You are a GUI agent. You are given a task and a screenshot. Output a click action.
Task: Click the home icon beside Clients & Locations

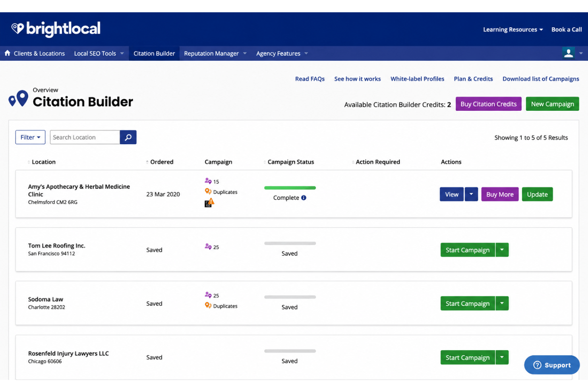pyautogui.click(x=7, y=53)
